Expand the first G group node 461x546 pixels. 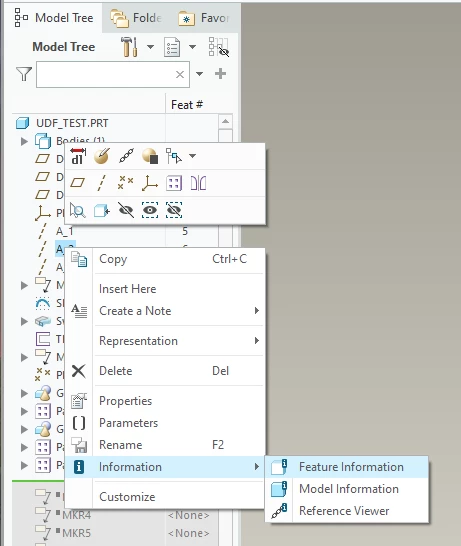[24, 393]
